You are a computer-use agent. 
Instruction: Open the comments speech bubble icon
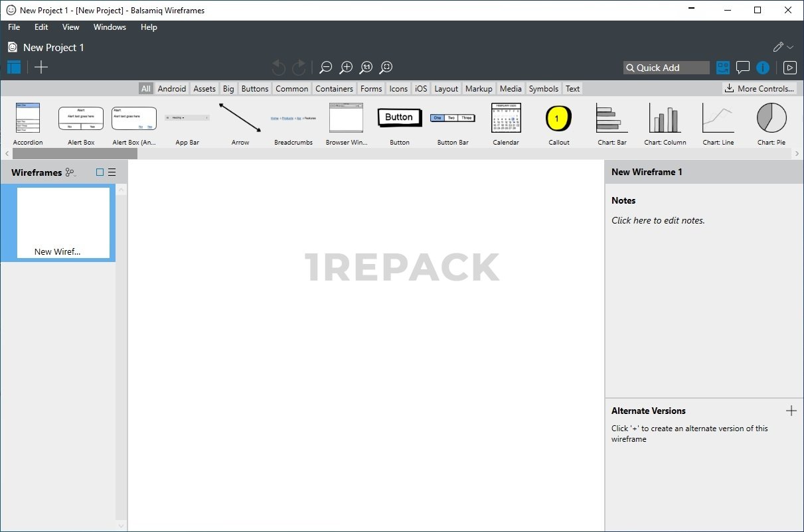click(x=743, y=68)
